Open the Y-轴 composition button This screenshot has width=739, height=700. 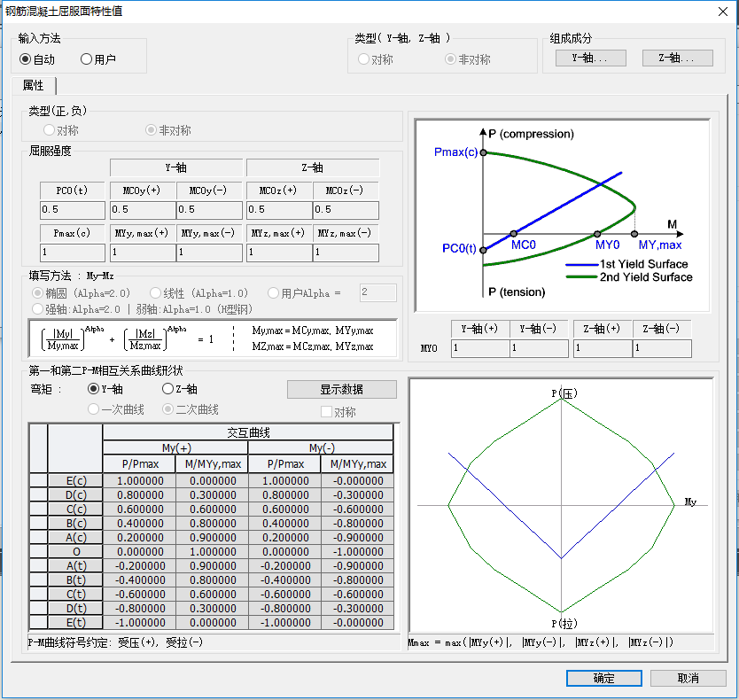[590, 58]
